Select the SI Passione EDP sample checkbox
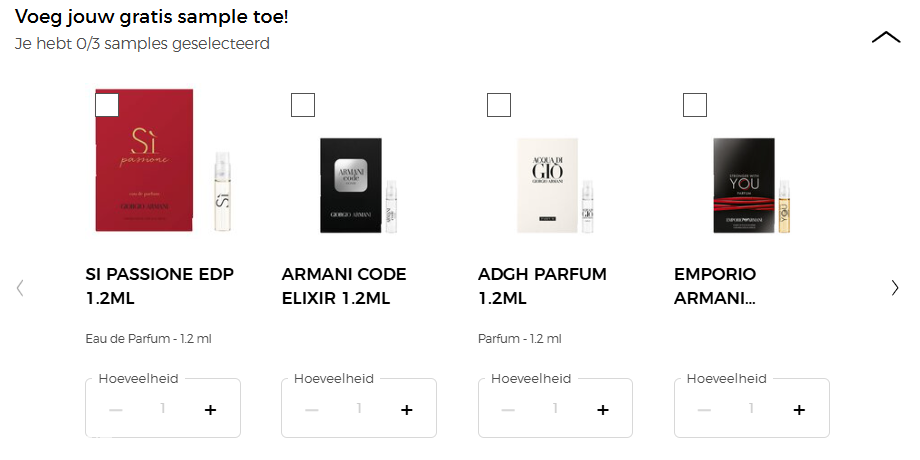920x460 pixels. [106, 105]
